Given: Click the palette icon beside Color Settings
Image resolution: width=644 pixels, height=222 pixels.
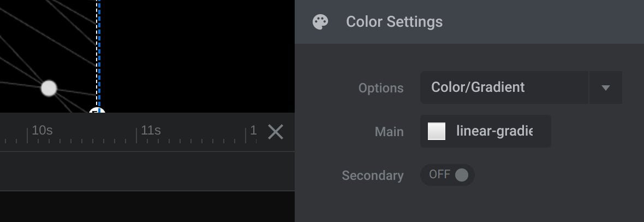Looking at the screenshot, I should click(x=320, y=22).
